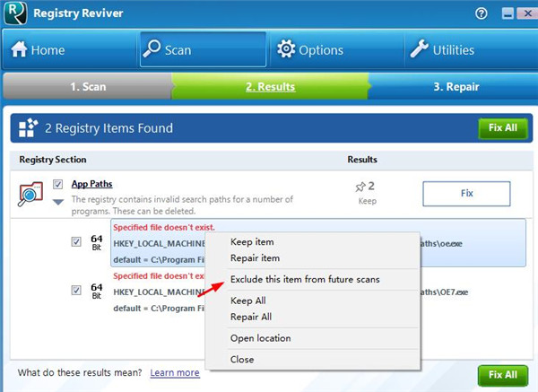Click the first 64 Bit label
This screenshot has width=538, height=392.
pyautogui.click(x=97, y=242)
